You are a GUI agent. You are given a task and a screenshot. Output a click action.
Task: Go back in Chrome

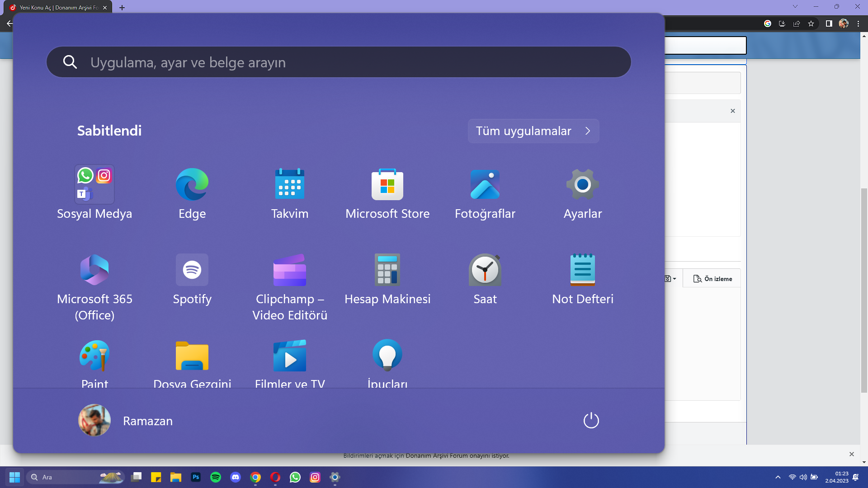click(9, 23)
